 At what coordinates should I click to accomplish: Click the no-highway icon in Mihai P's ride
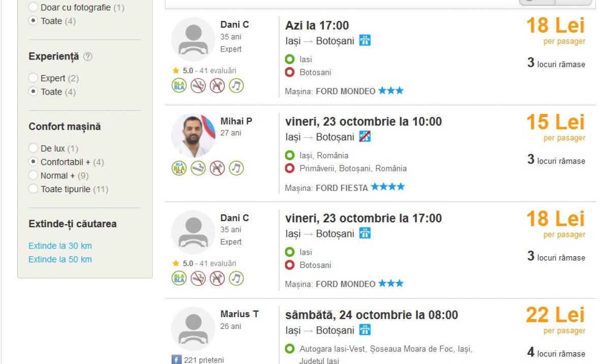365,137
